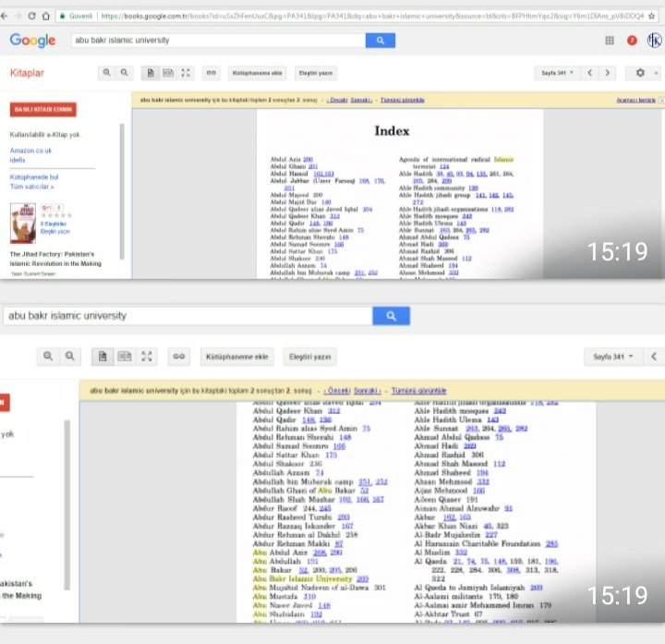Open the red notifications icon

(x=632, y=41)
